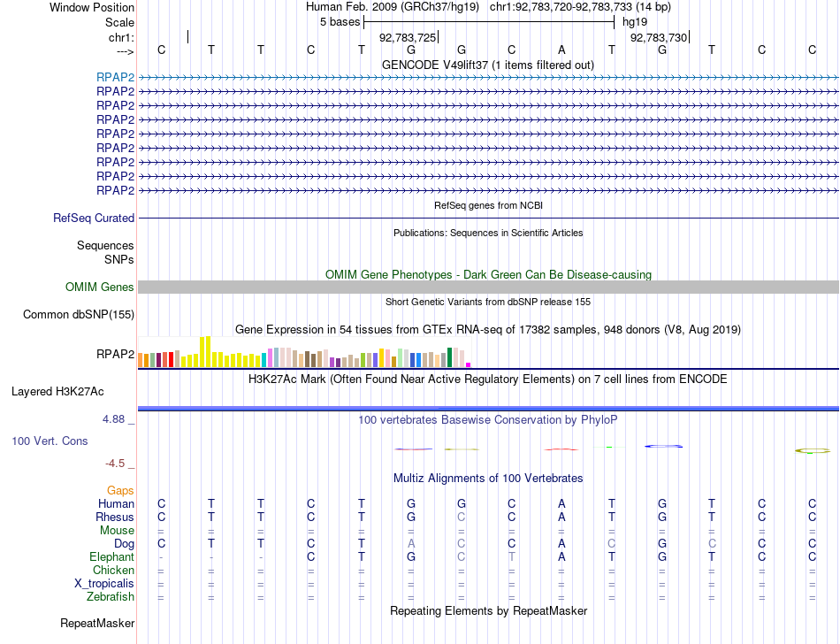Click the Elephant species label
840x644 pixels.
click(112, 557)
